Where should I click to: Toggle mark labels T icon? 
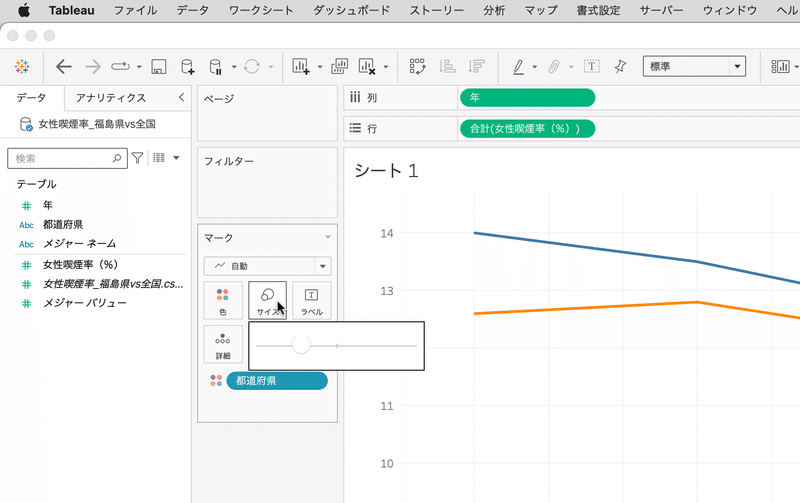591,66
